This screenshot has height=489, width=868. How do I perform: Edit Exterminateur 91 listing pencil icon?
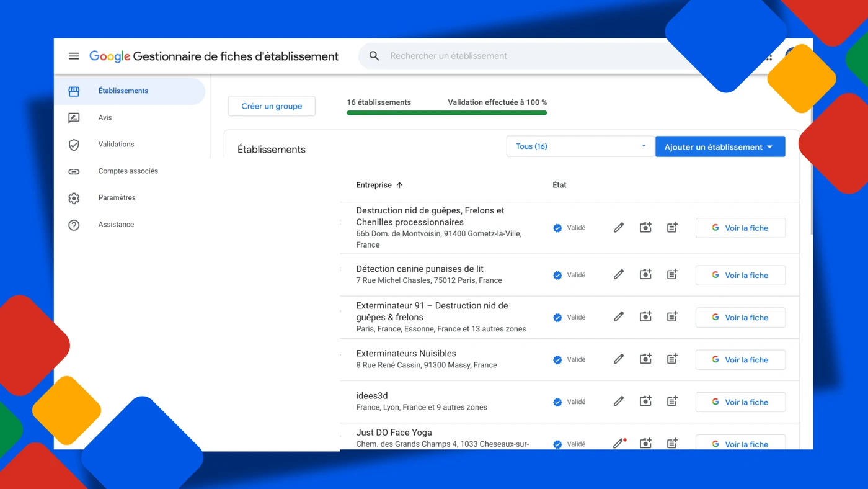click(618, 316)
